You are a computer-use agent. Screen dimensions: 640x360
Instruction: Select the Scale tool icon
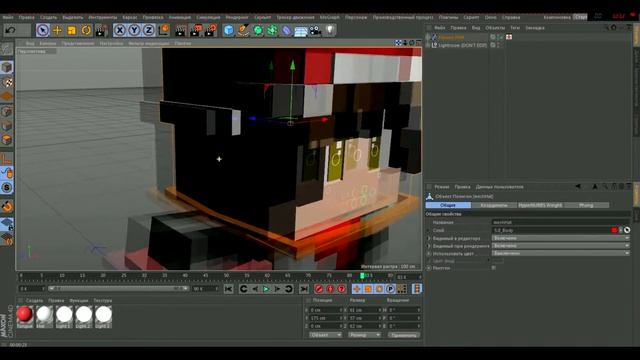click(72, 30)
